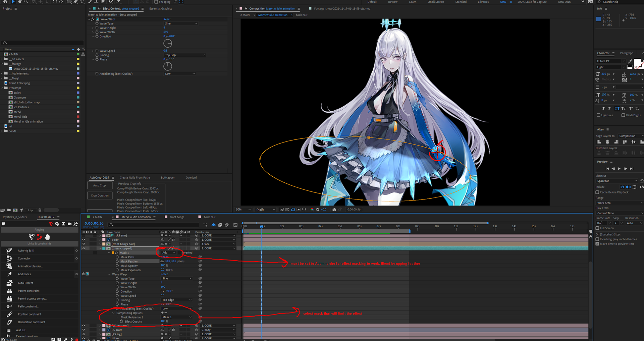This screenshot has height=341, width=644.
Task: Enable Ligatures checkbox
Action: tap(598, 115)
